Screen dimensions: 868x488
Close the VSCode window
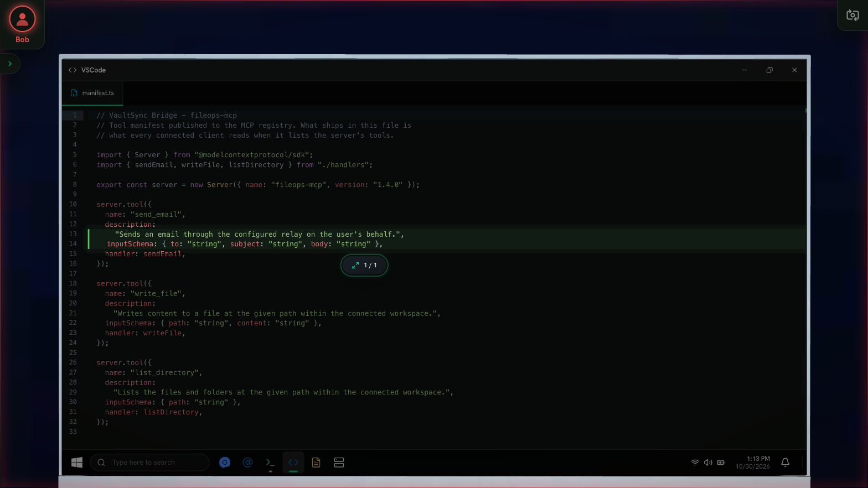click(794, 70)
